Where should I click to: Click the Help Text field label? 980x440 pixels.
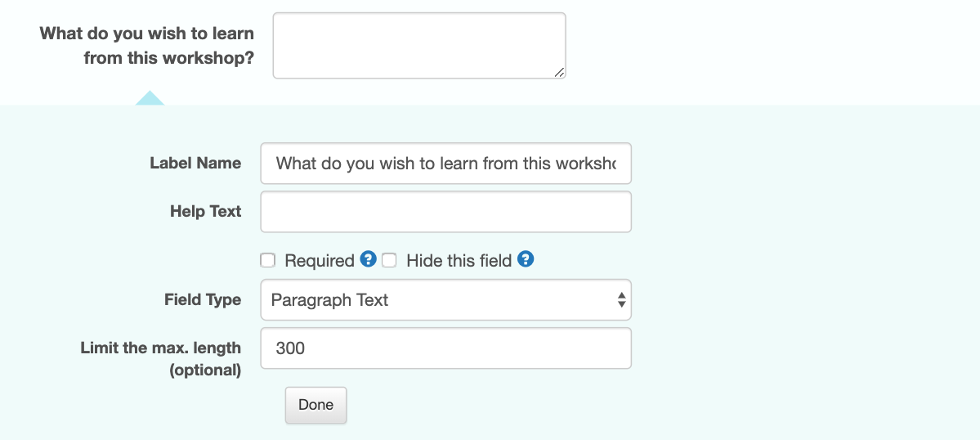[206, 211]
